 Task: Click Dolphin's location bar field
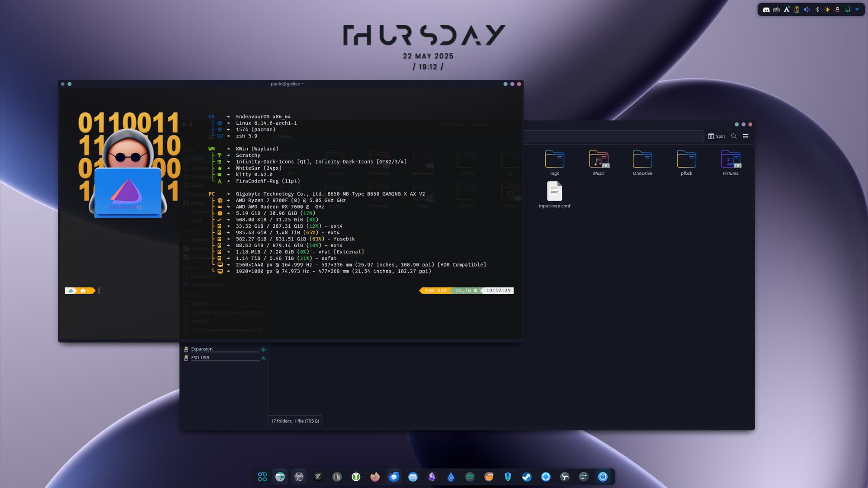[x=613, y=136]
